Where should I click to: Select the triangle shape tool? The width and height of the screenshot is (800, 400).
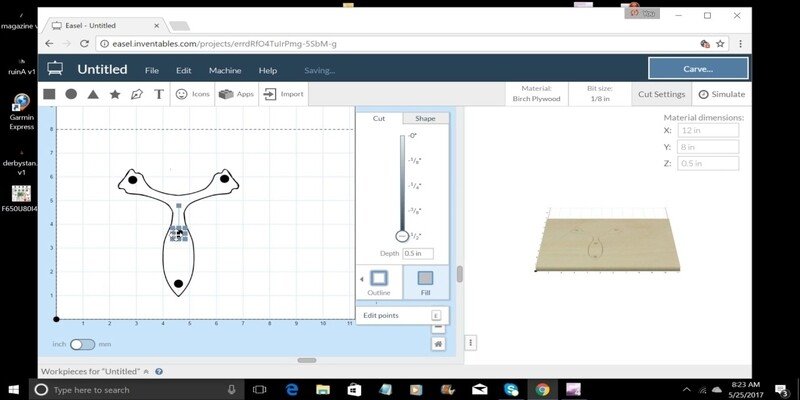93,94
